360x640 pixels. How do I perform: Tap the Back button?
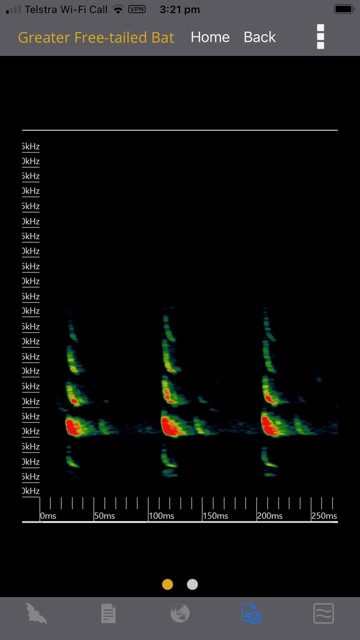pos(260,37)
